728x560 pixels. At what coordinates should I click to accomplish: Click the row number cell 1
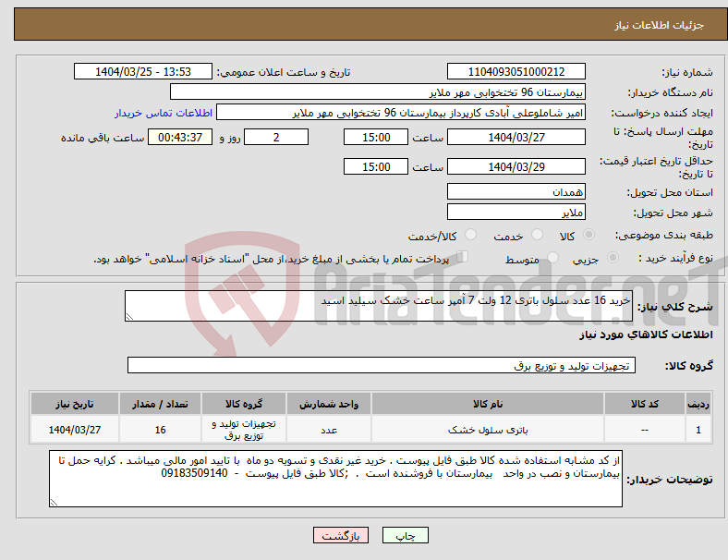(698, 430)
